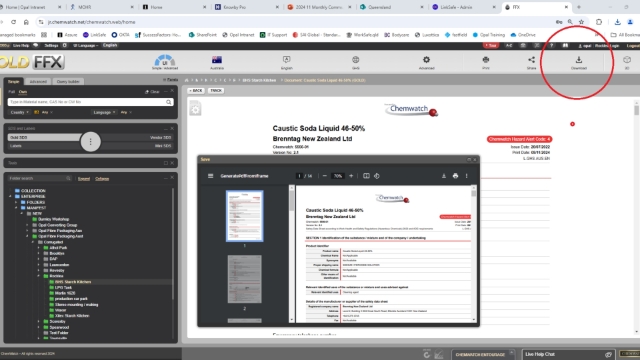640x360 pixels.
Task: Click the fit-to-page icon in the PDF viewer
Action: point(366,176)
